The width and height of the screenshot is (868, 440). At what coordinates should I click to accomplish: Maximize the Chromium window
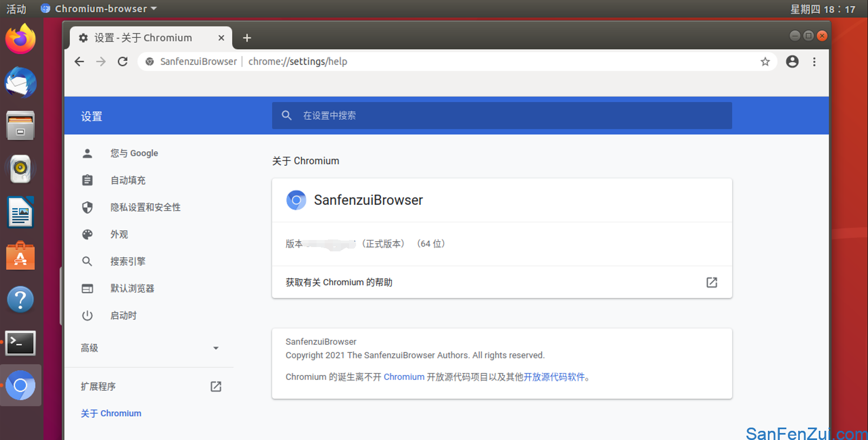click(x=808, y=36)
